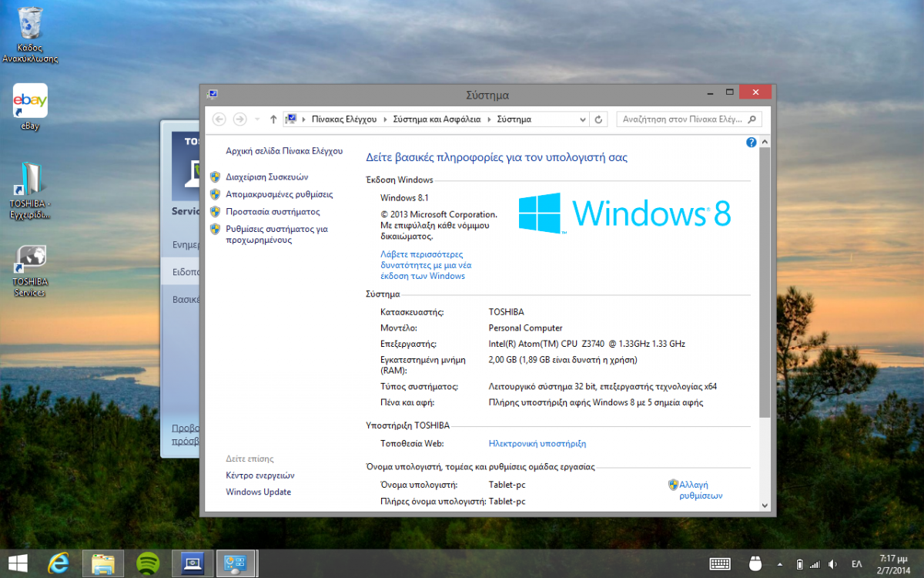Show hidden tray icons arrow
This screenshot has width=924, height=578.
point(779,564)
